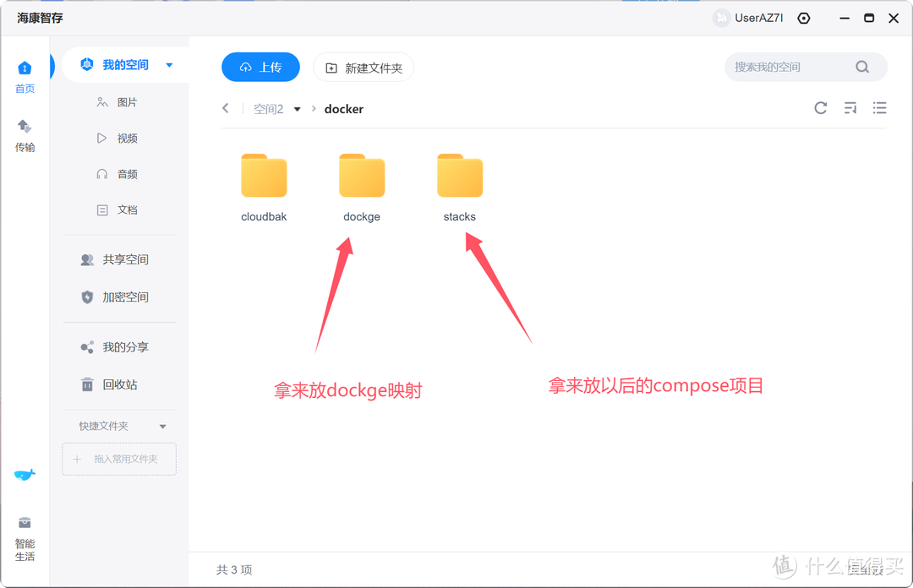Select the 图片 category in sidebar

click(118, 101)
